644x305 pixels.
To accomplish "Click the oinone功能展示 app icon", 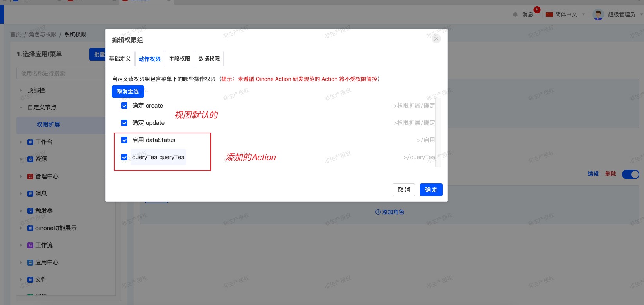I will coord(30,228).
